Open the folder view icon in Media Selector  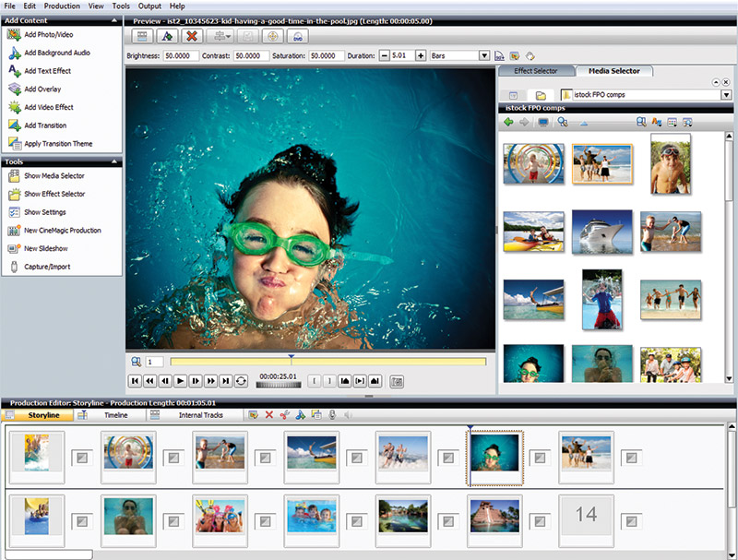coord(541,95)
